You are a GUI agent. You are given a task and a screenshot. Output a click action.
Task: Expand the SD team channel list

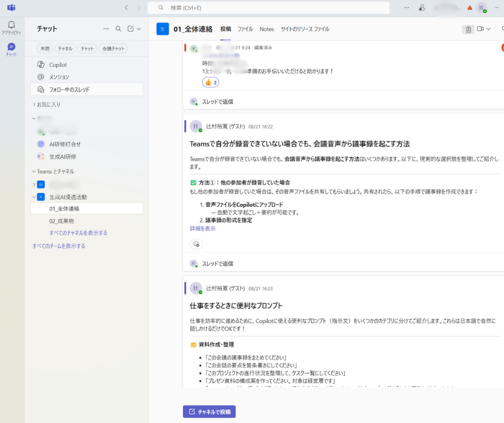(34, 185)
